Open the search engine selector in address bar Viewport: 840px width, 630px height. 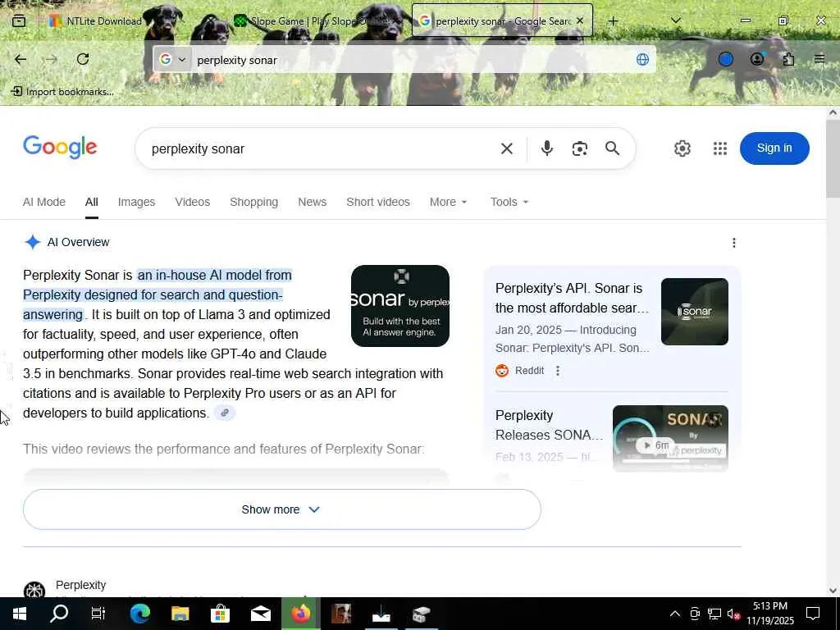pyautogui.click(x=172, y=59)
